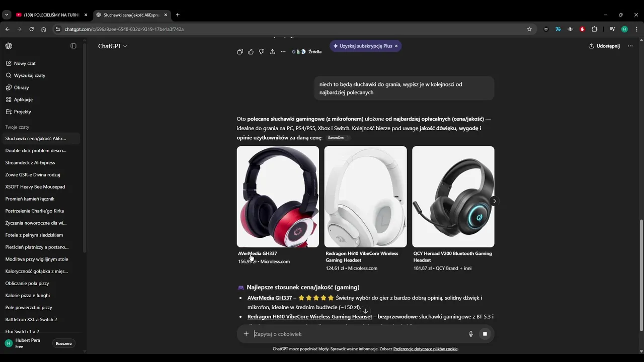
Task: Click the plus attach button in composer
Action: (x=246, y=334)
